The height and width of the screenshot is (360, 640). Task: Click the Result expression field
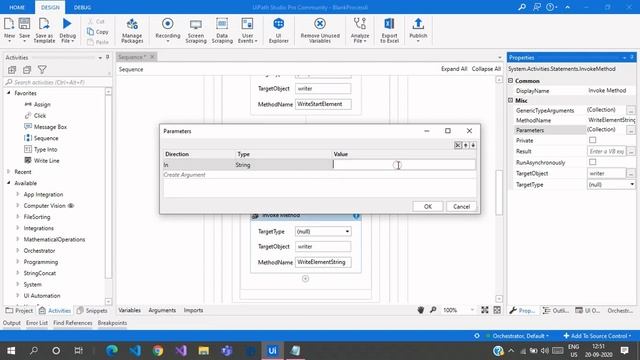(607, 151)
